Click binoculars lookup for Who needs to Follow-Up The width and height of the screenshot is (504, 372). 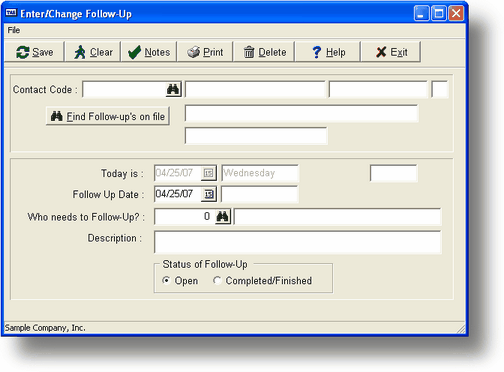[x=223, y=217]
